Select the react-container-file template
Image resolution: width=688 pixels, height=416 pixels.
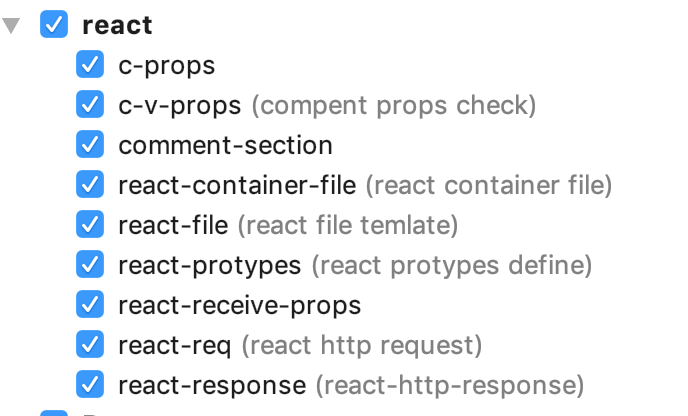[365, 185]
